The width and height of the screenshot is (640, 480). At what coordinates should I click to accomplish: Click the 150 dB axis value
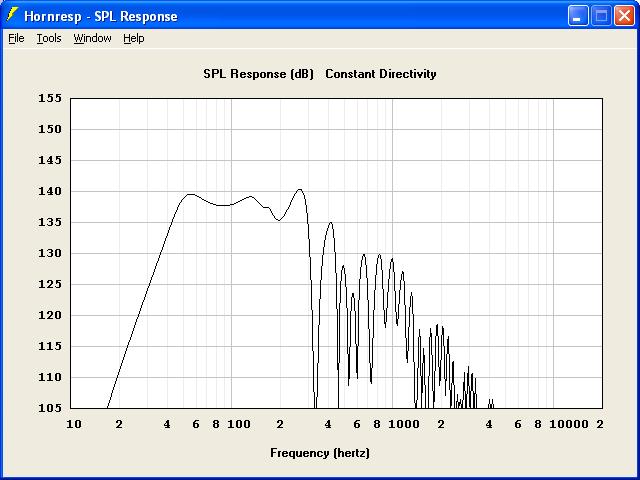click(50, 129)
